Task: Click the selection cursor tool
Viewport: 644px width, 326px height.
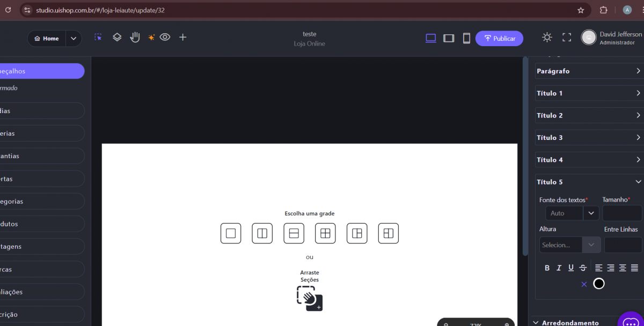Action: point(98,38)
